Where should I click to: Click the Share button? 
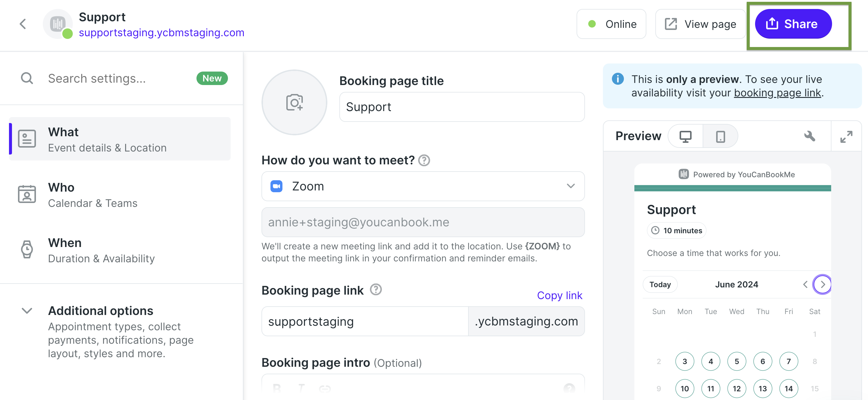pyautogui.click(x=793, y=24)
